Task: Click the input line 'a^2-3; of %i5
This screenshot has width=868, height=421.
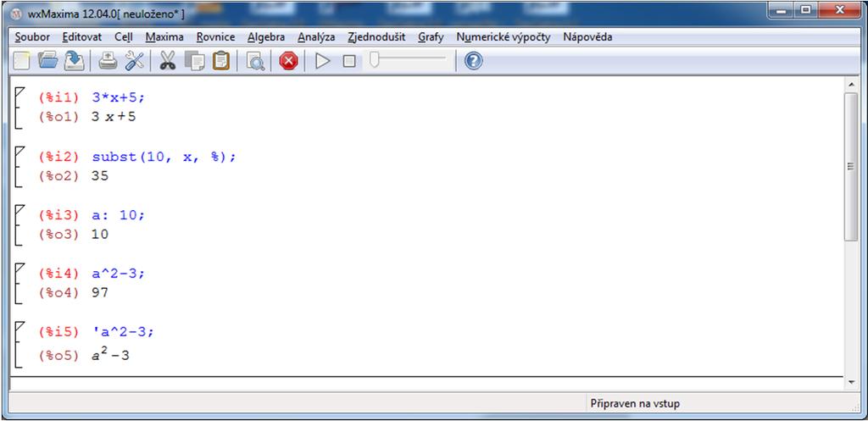Action: click(x=122, y=332)
